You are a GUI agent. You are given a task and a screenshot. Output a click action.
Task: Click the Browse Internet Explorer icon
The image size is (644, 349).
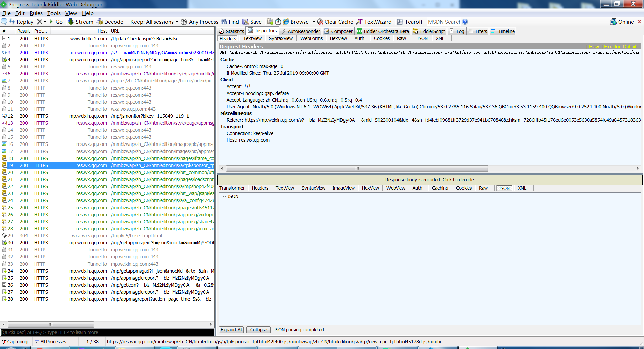(286, 22)
